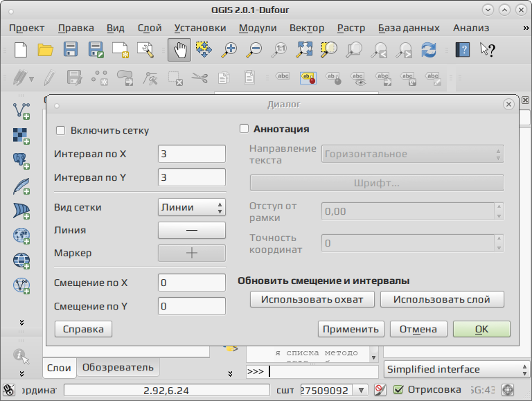Click the Линия line style button
This screenshot has width=532, height=401.
point(192,231)
